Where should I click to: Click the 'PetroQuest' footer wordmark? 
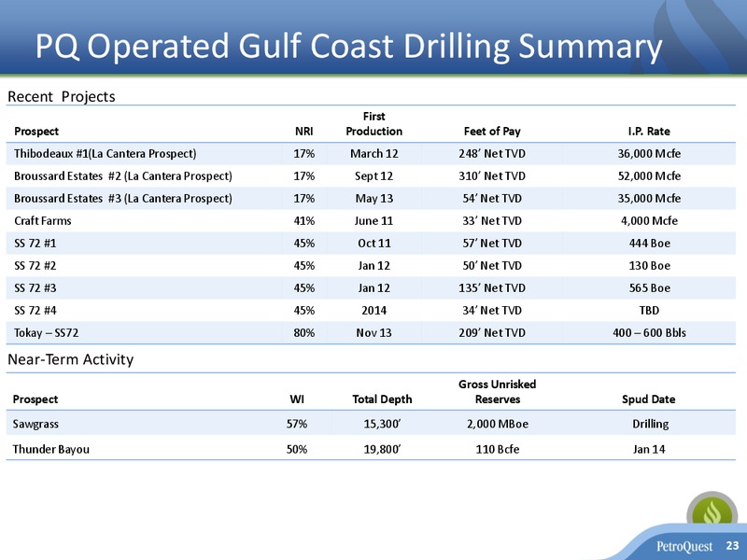(x=684, y=546)
